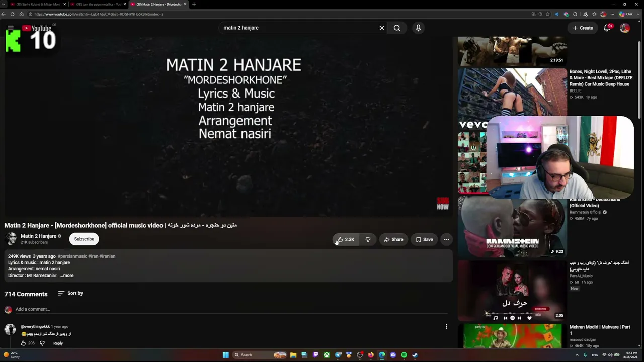Open the Bones, Night Lovell mixtape video thumbnail
The width and height of the screenshot is (644, 362).
[512, 99]
